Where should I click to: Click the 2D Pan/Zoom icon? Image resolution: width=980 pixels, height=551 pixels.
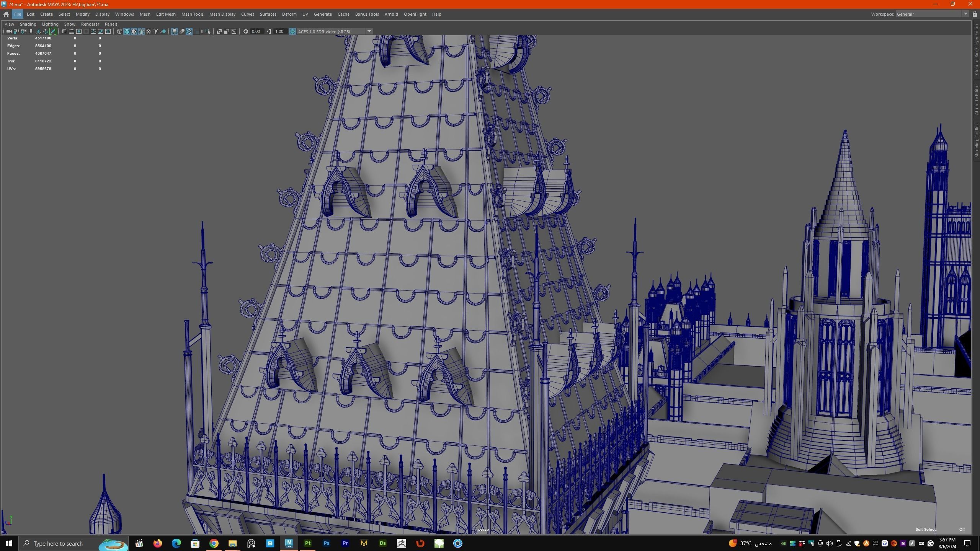[x=46, y=31]
